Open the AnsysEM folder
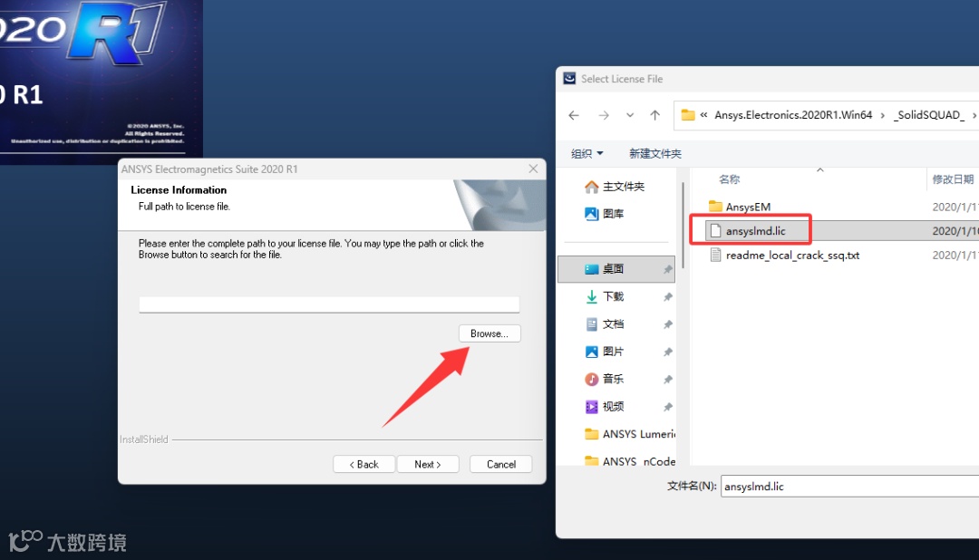Screen dimensions: 979x560 point(748,207)
